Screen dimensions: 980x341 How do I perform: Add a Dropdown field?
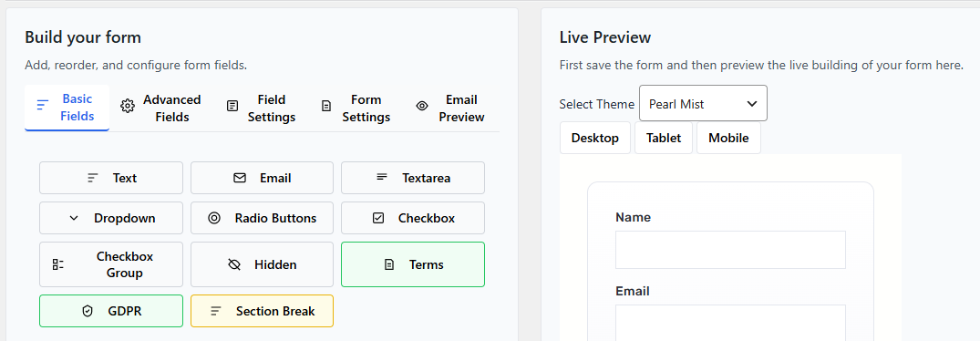coord(111,218)
